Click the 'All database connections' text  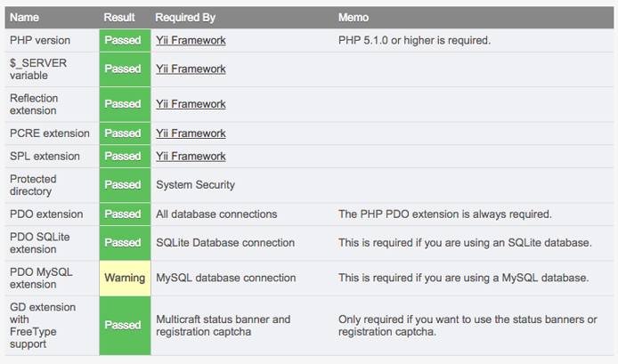pyautogui.click(x=216, y=214)
